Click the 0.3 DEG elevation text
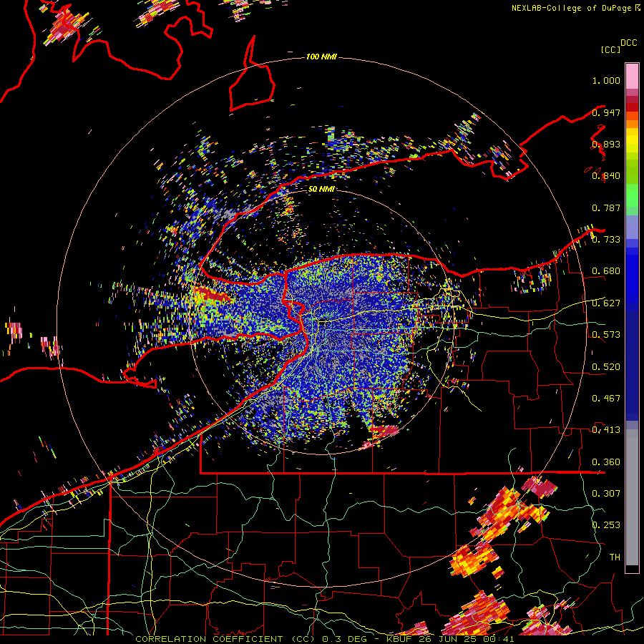The image size is (644, 644). tap(345, 639)
